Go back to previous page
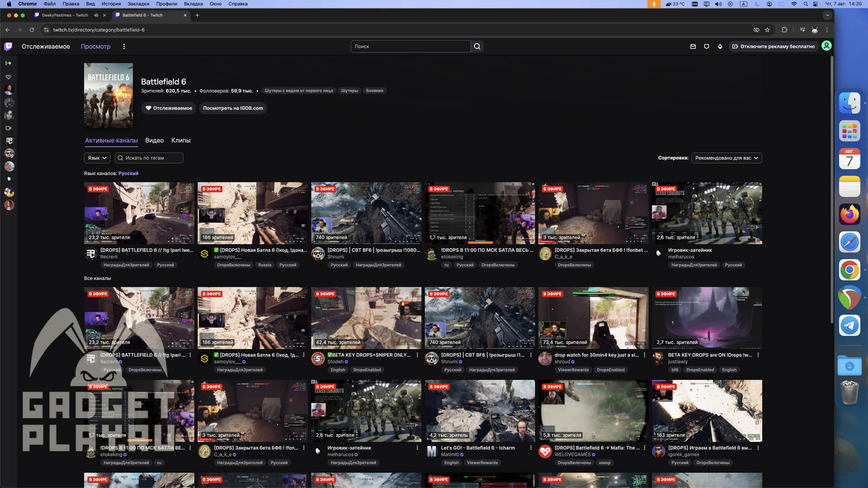Screen dimensions: 868x488 8,30
